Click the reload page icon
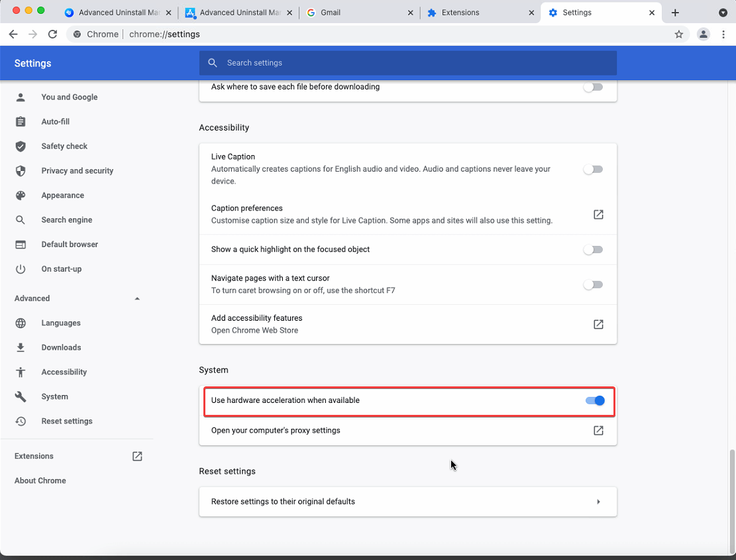The image size is (736, 560). [53, 34]
